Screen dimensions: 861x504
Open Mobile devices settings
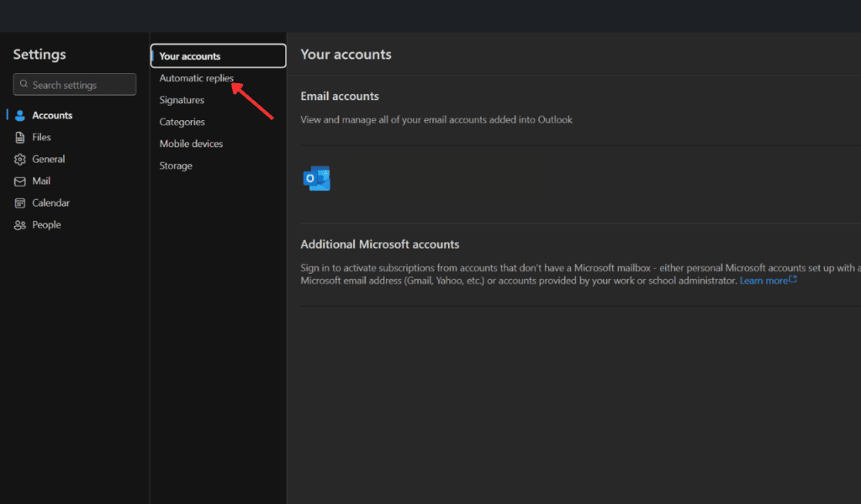[191, 144]
